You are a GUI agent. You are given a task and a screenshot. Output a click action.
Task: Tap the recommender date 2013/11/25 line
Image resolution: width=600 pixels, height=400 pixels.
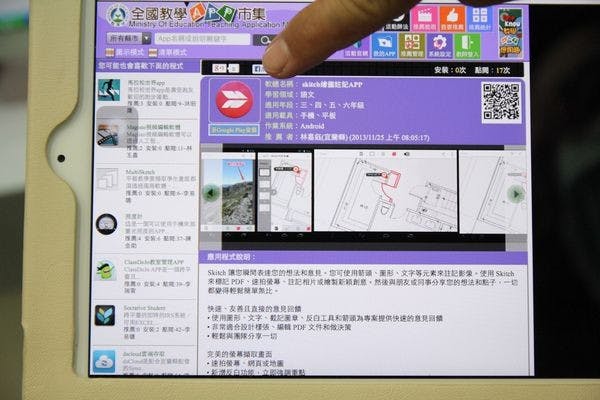tap(347, 137)
